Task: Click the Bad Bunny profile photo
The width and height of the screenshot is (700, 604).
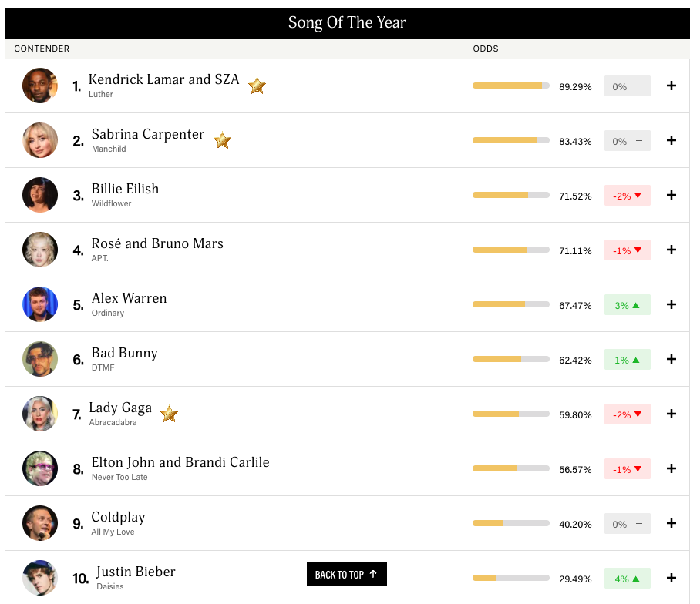Action: coord(40,359)
